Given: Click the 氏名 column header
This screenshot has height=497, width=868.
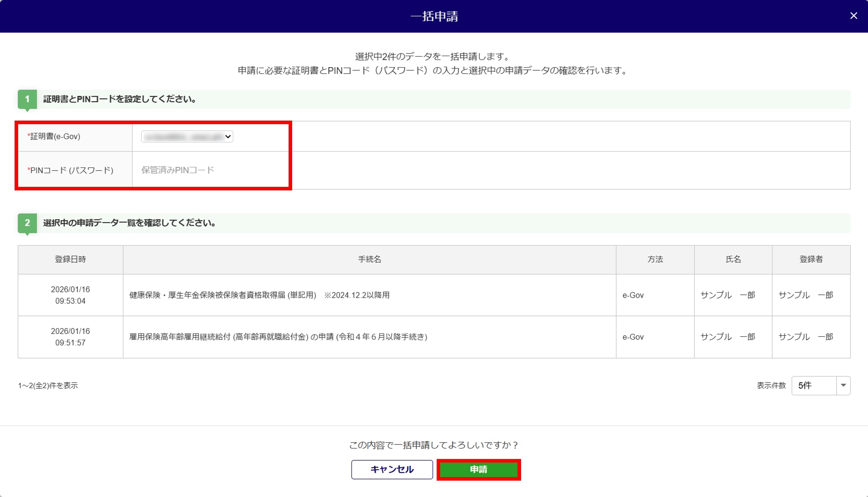Looking at the screenshot, I should [x=733, y=259].
